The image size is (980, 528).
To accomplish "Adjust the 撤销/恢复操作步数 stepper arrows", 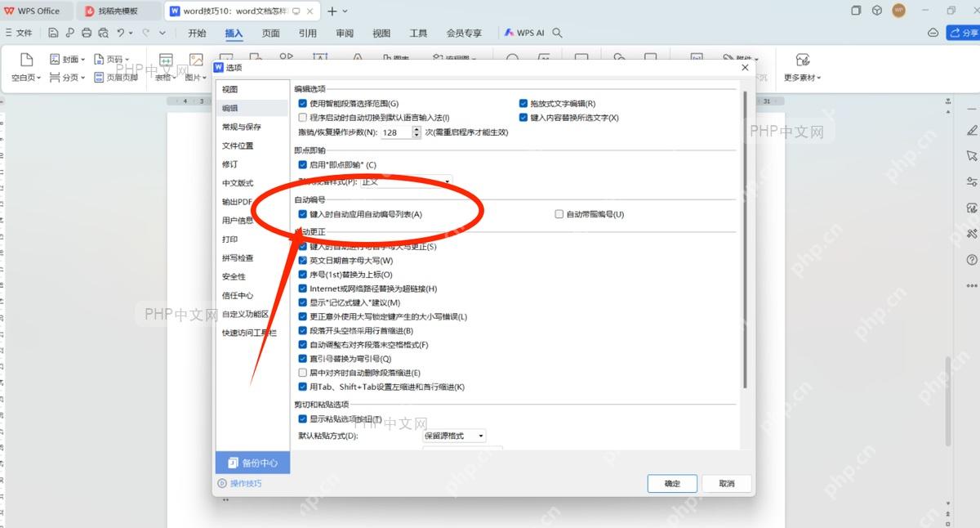I will (417, 132).
